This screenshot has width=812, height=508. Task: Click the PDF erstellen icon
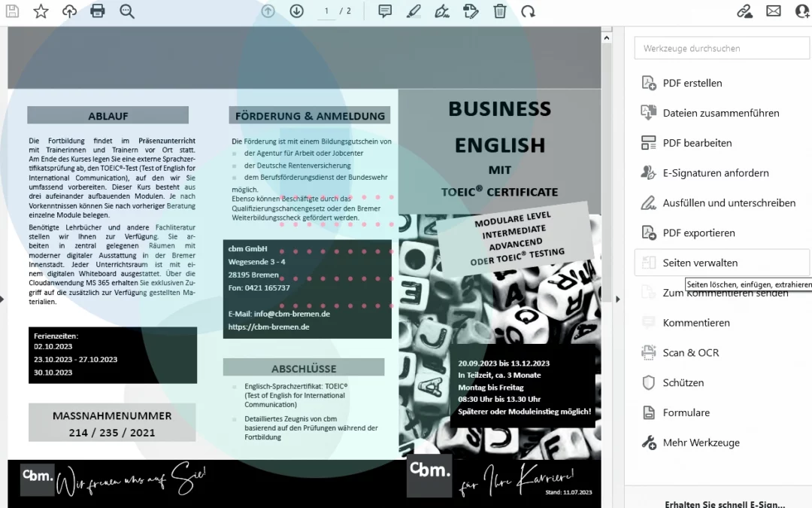pos(648,83)
